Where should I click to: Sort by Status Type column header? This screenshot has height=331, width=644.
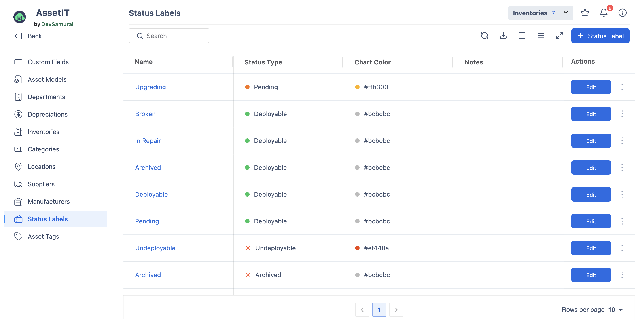tap(263, 62)
